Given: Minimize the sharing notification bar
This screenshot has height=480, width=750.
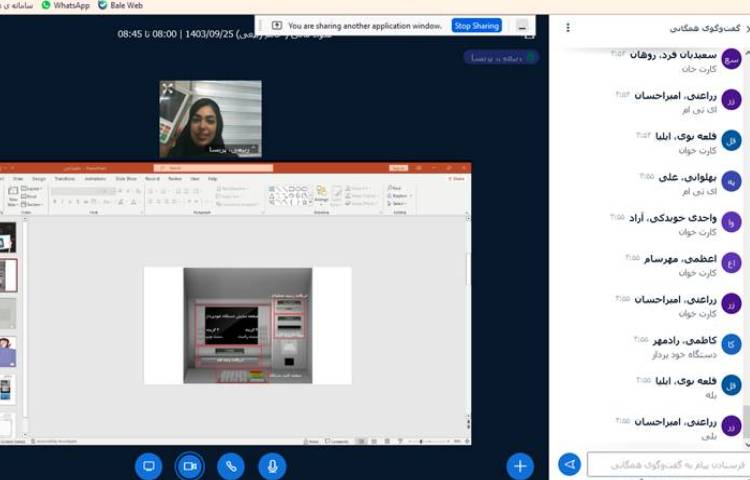Looking at the screenshot, I should (522, 26).
